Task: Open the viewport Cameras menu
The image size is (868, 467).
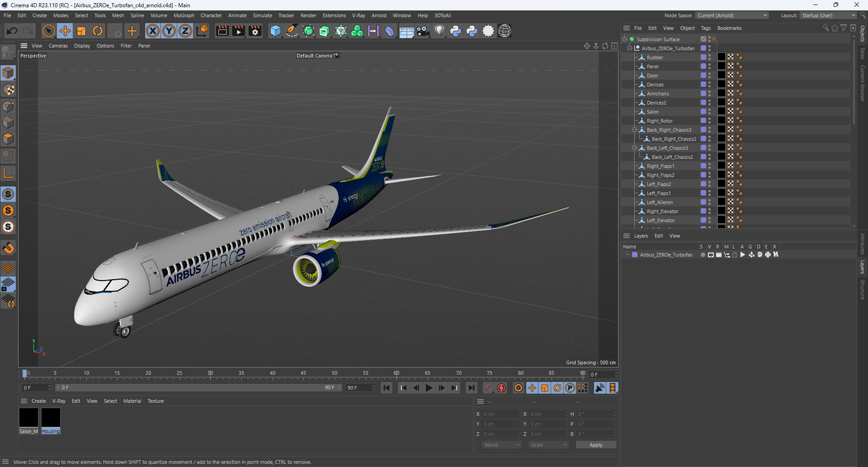Action: [x=58, y=46]
